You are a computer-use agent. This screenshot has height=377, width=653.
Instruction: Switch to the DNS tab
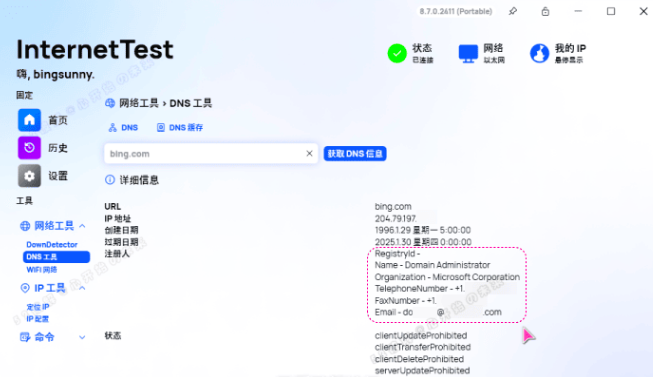click(123, 127)
